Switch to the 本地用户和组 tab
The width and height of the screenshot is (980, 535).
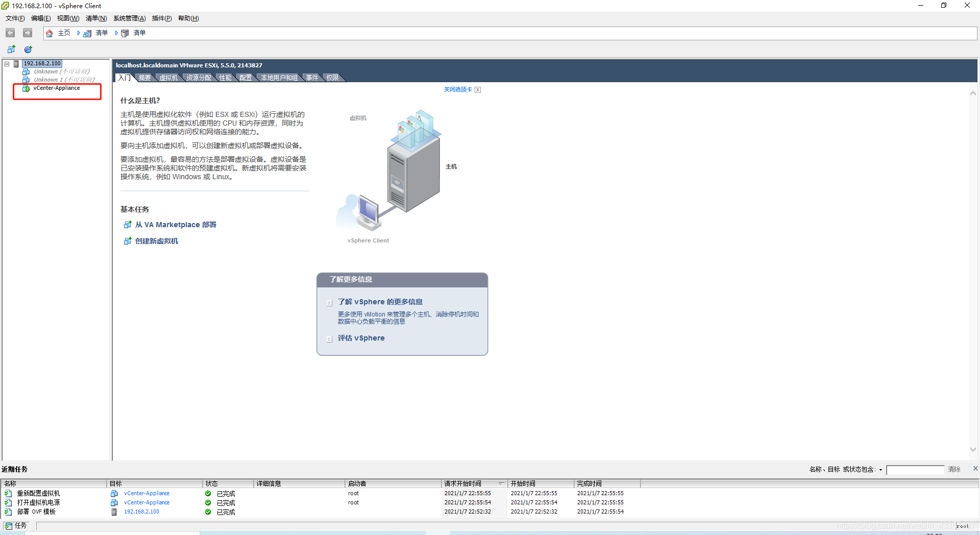[279, 78]
